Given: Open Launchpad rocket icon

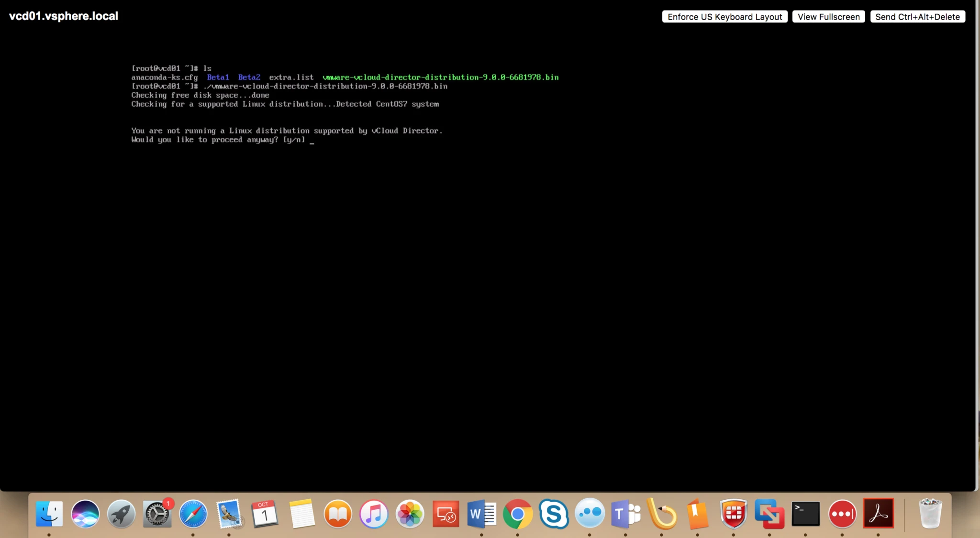Looking at the screenshot, I should click(121, 514).
